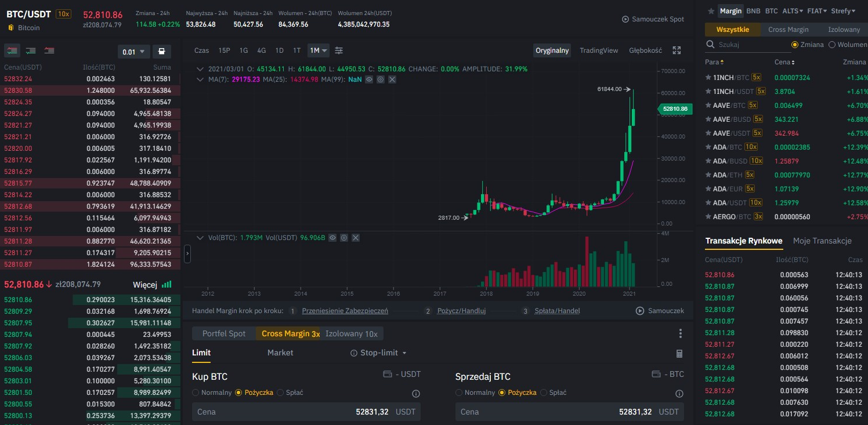Collapse the order book with side arrow handle
Viewport: 868px width, 425px height.
click(x=187, y=253)
